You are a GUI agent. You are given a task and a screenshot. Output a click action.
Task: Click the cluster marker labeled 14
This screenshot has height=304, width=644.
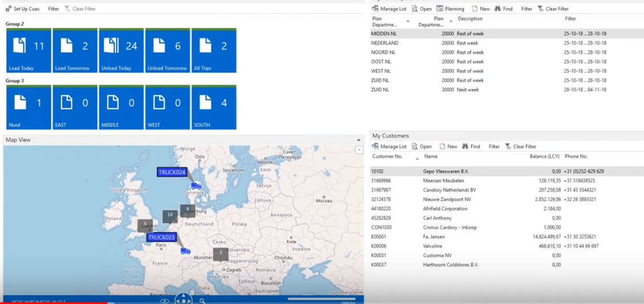click(x=169, y=216)
